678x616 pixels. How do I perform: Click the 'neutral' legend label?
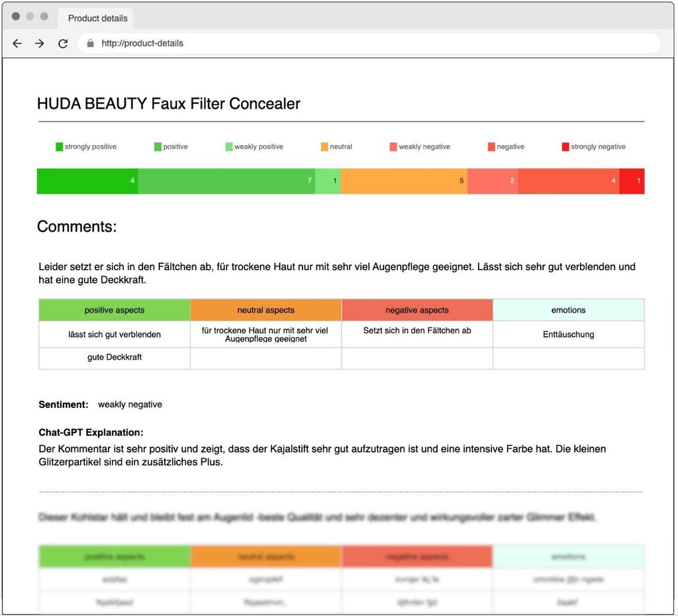tap(341, 146)
